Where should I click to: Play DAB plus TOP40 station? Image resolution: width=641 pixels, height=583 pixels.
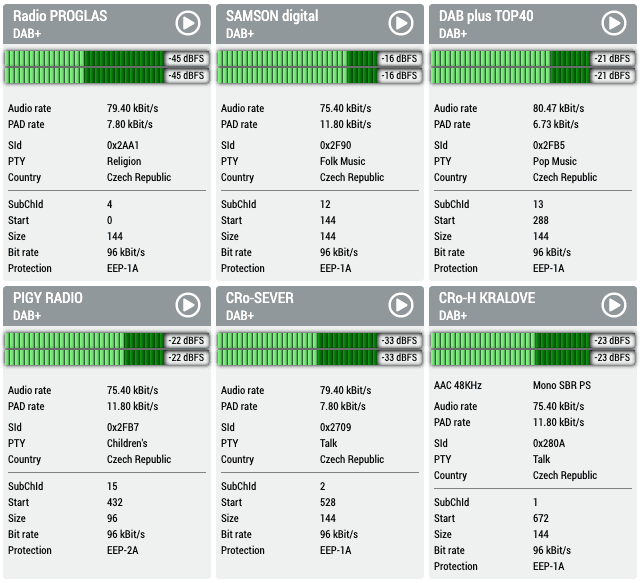pyautogui.click(x=614, y=23)
